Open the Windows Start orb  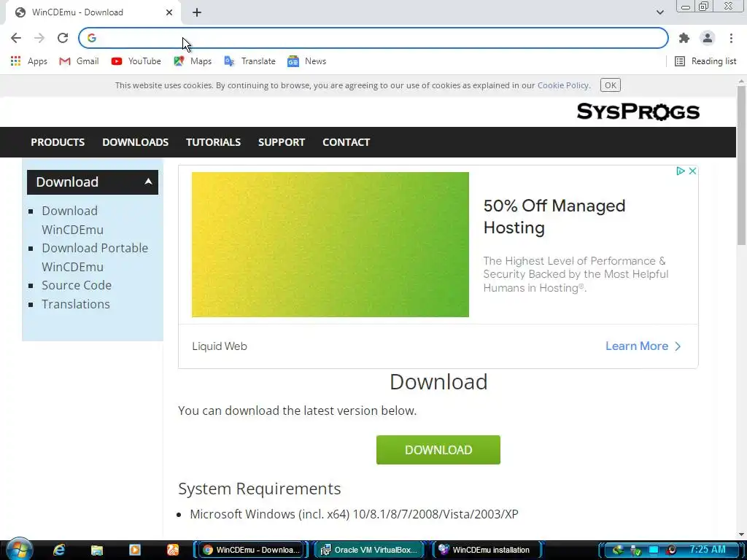(x=20, y=550)
